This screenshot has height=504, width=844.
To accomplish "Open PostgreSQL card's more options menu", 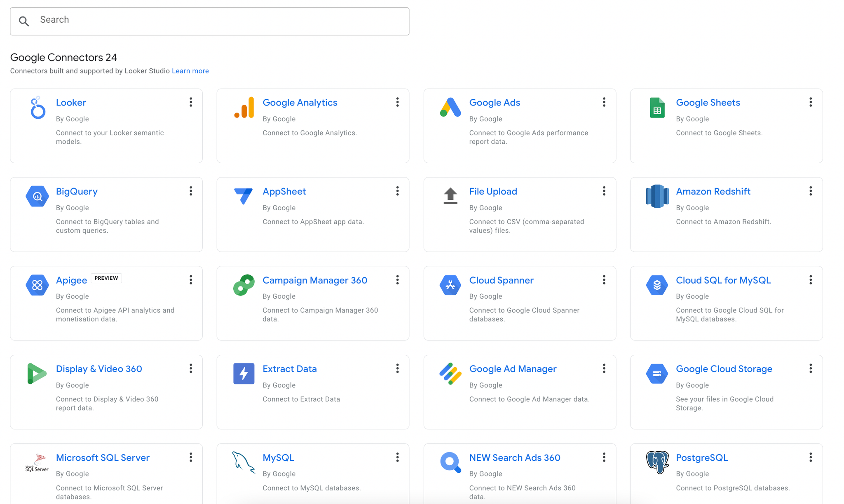I will [x=811, y=457].
